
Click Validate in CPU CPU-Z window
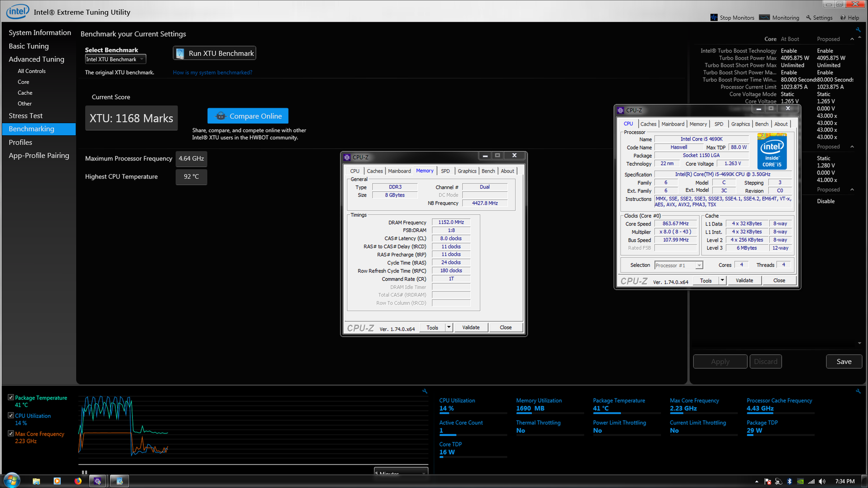tap(744, 281)
